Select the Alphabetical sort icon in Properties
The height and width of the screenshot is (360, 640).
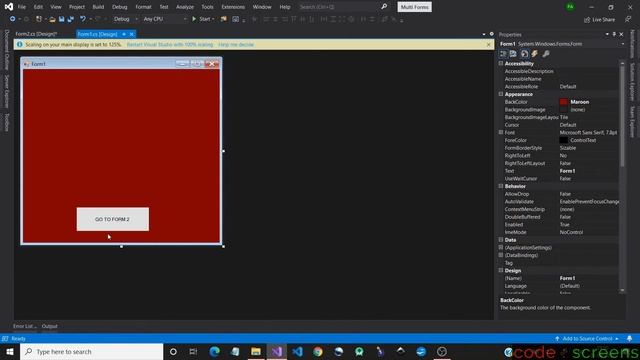tap(513, 54)
